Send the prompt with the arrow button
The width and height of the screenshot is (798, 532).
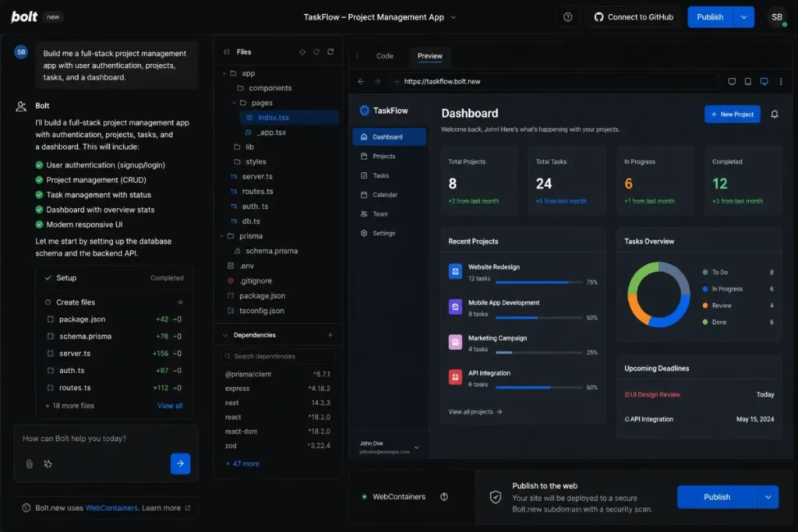pos(180,463)
